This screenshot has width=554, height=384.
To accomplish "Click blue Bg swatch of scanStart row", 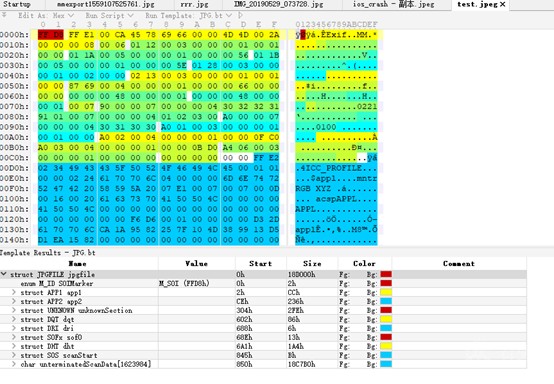I will [386, 355].
